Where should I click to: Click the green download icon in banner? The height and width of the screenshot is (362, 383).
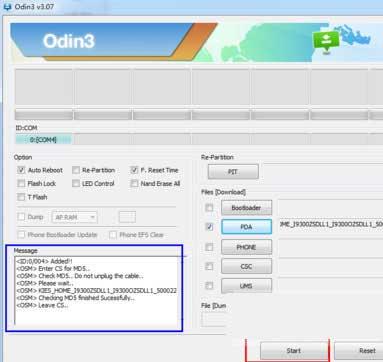pyautogui.click(x=326, y=41)
